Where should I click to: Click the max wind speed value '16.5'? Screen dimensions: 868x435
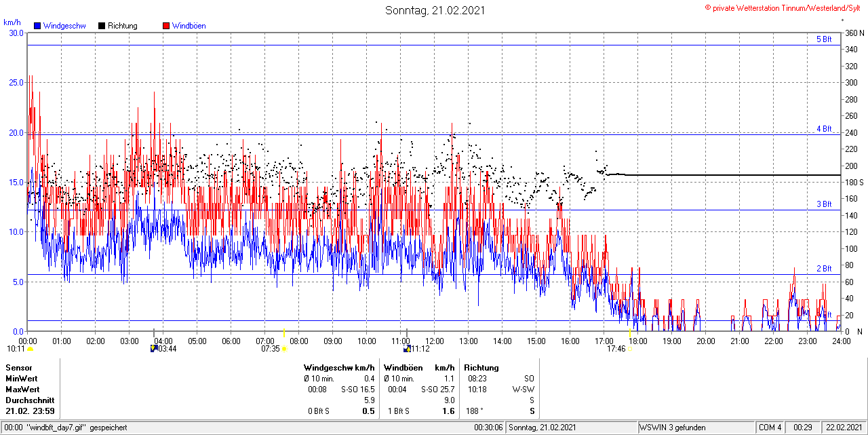tap(367, 390)
